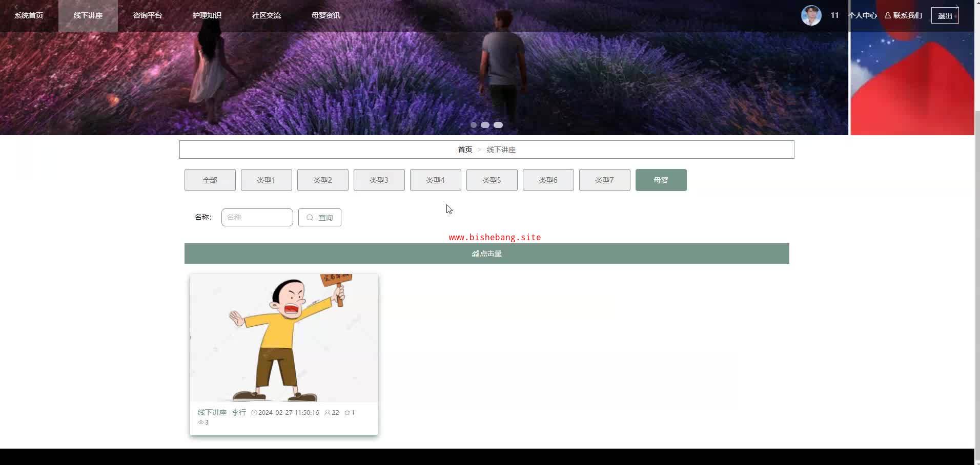The height and width of the screenshot is (465, 980).
Task: Select the third carousel indicator dot
Action: click(498, 125)
